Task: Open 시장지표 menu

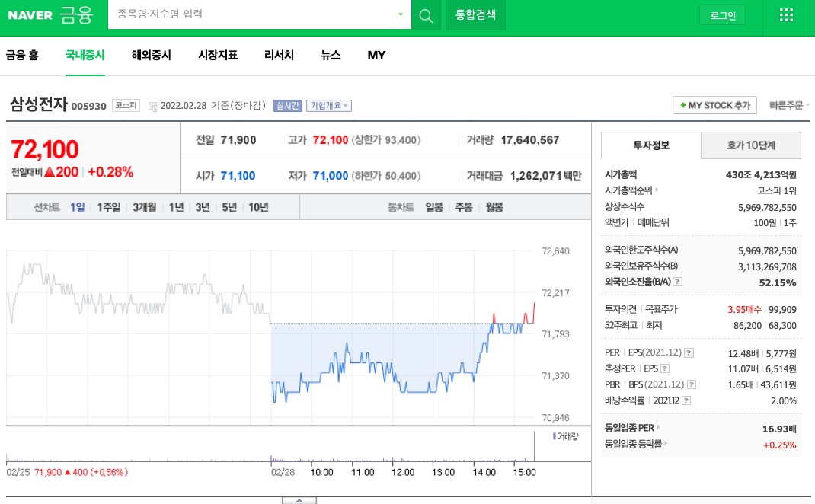Action: pos(218,55)
